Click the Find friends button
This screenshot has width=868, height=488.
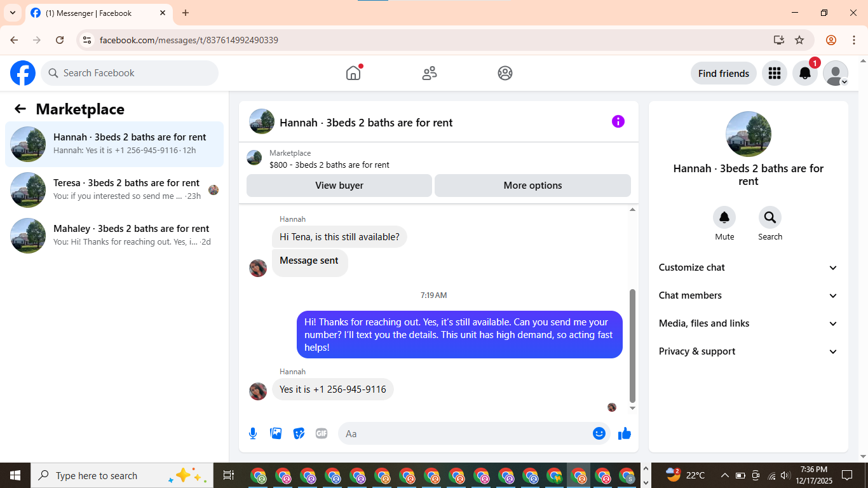pyautogui.click(x=724, y=73)
